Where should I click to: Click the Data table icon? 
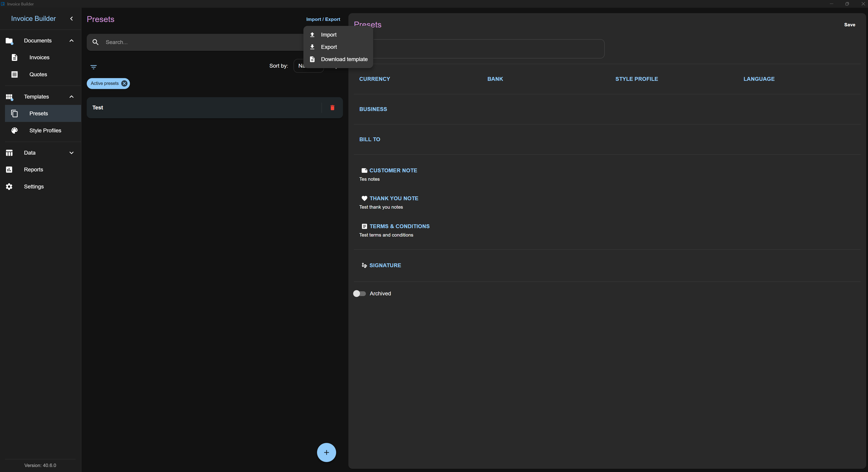pos(10,153)
